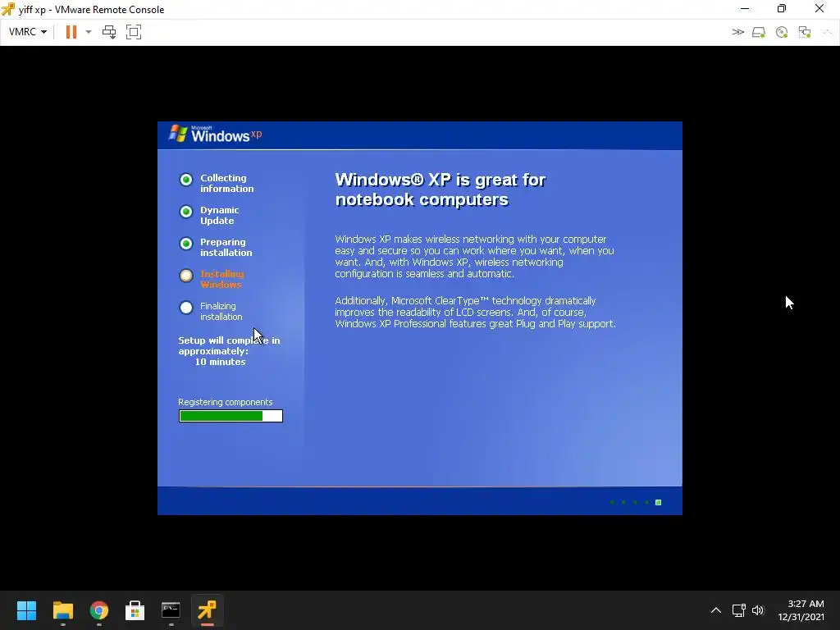
Task: Open the terminal app on the taskbar
Action: point(171,610)
